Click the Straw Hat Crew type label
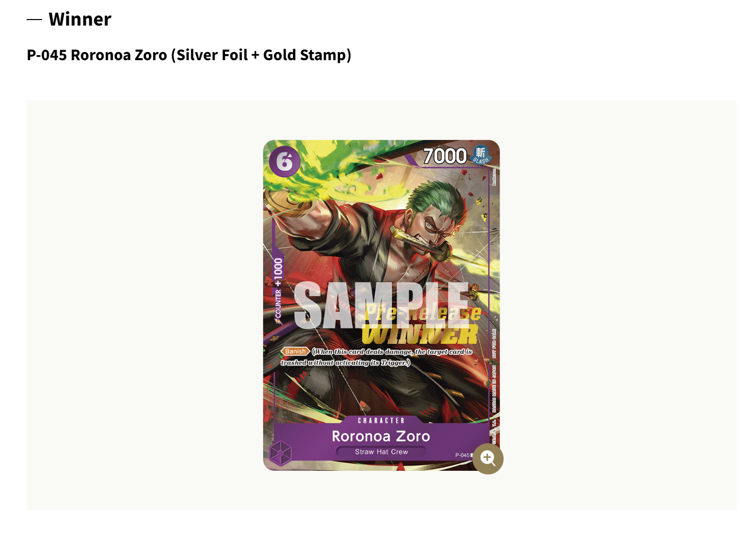 [x=381, y=452]
